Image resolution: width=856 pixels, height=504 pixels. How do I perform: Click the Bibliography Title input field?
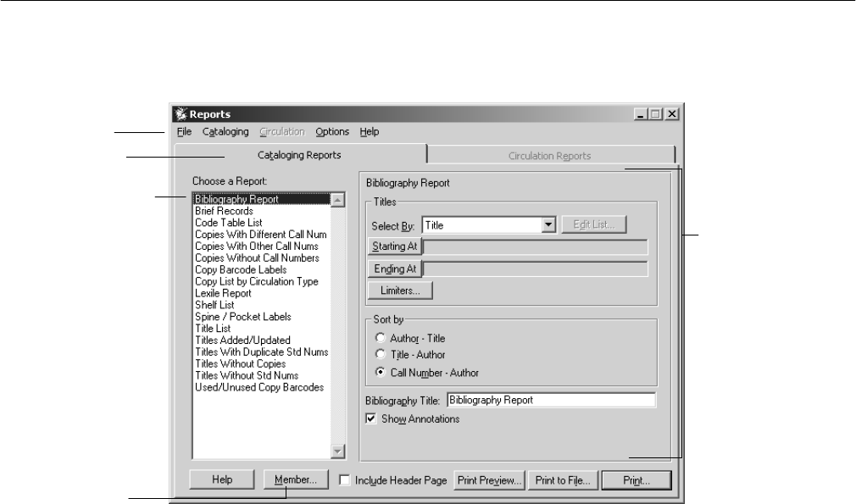click(x=552, y=400)
